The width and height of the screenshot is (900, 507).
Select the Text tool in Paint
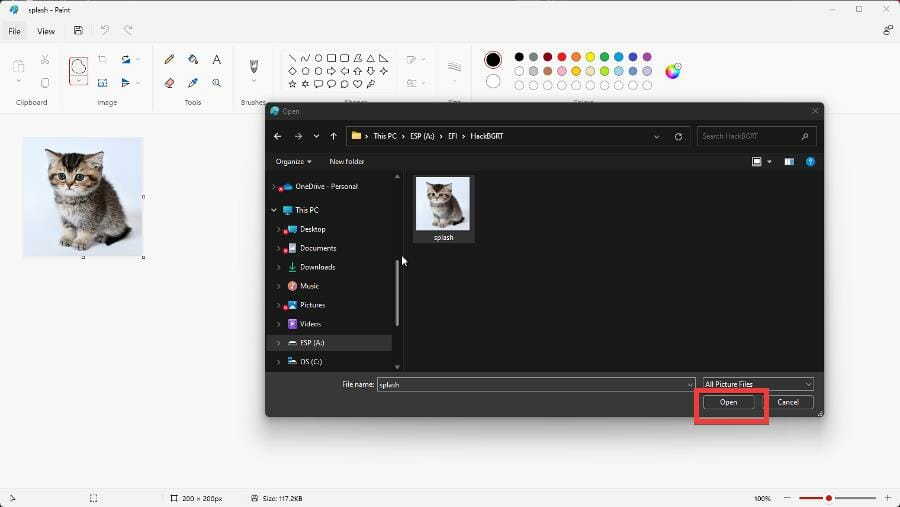point(216,59)
